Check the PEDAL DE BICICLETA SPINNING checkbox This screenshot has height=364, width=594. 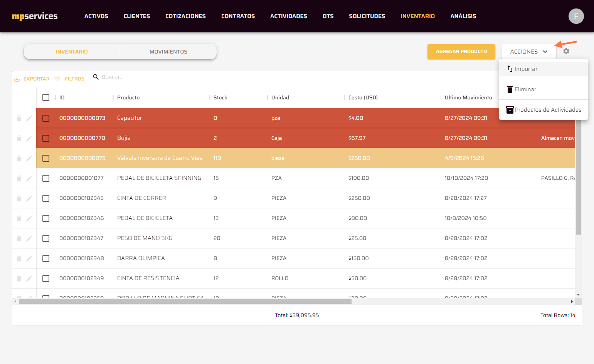(x=46, y=178)
